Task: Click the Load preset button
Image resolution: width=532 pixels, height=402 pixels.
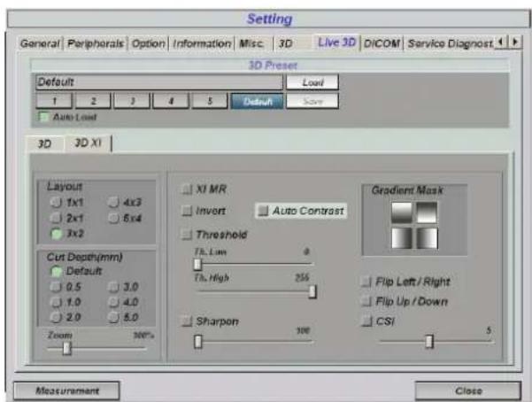Action: coord(312,82)
